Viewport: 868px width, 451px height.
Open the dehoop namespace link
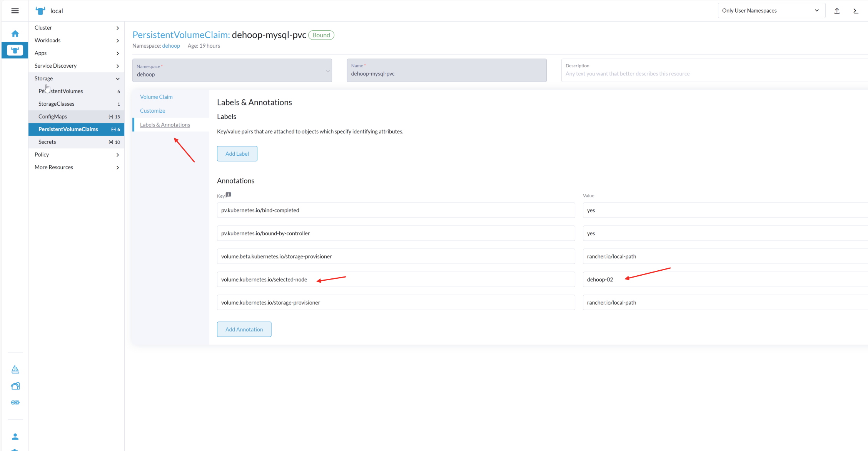[171, 46]
